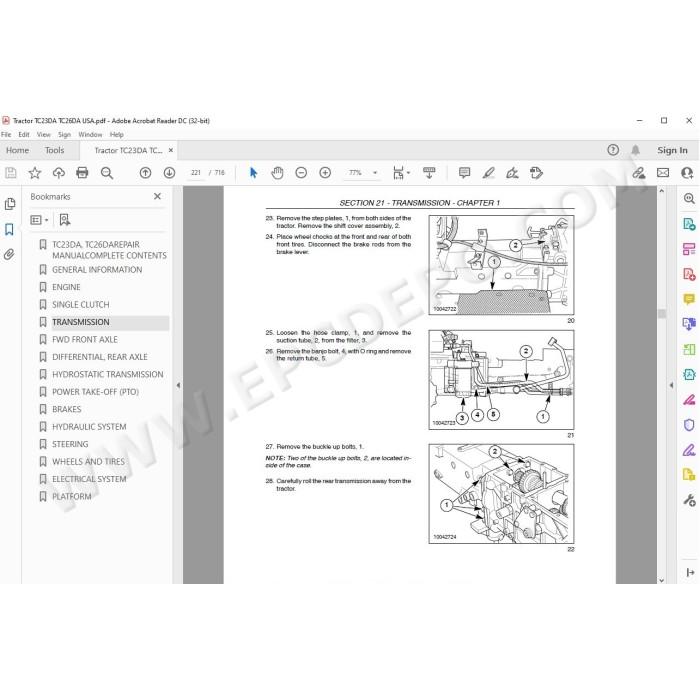Viewport: 700px width, 700px height.
Task: Open the HYDRAULIC SYSTEM bookmark
Action: (x=89, y=427)
